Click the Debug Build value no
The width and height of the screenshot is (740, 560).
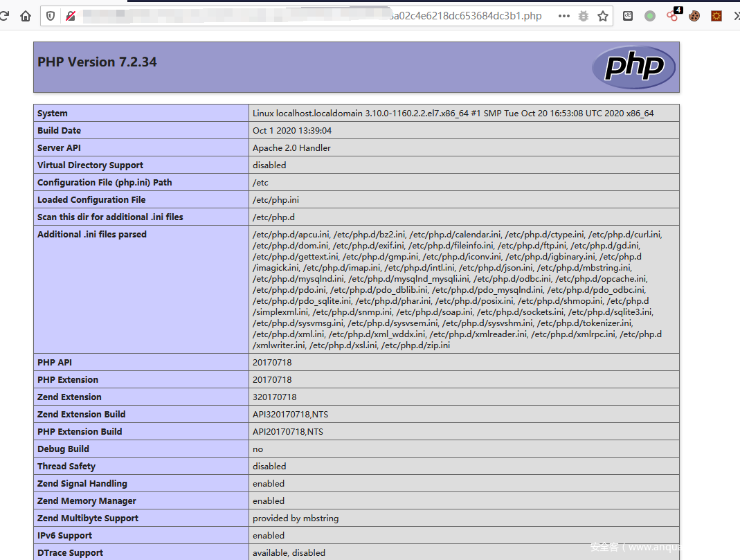[258, 449]
